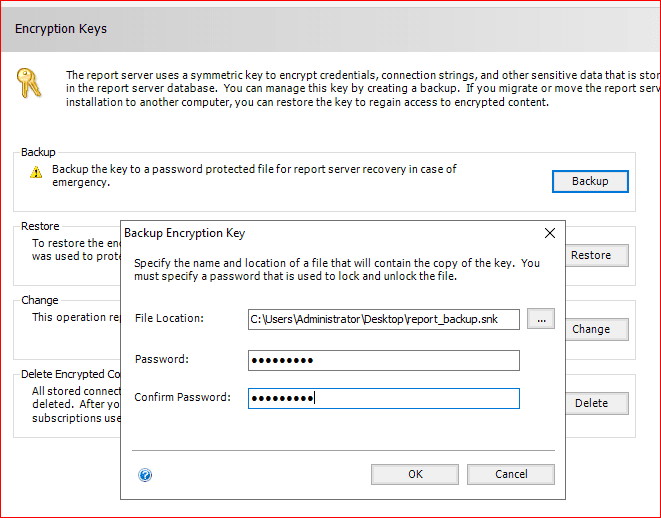The height and width of the screenshot is (518, 661).
Task: Click the Delete button
Action: pos(590,403)
